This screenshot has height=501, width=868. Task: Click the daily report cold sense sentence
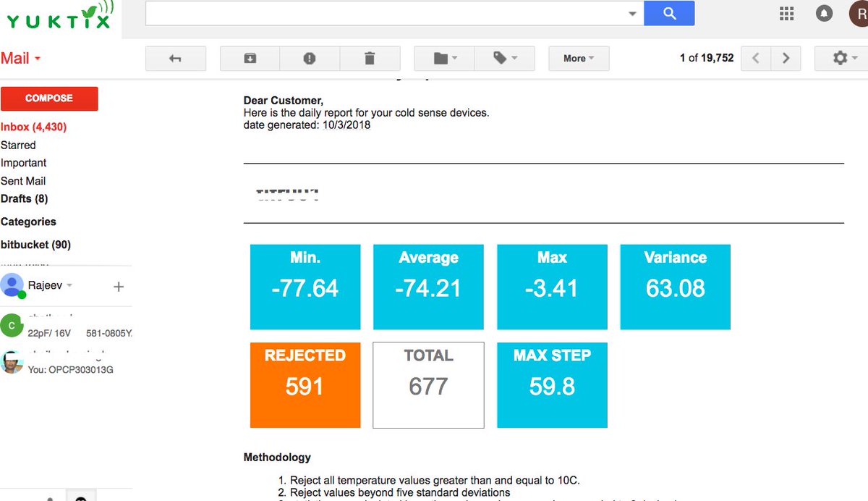click(x=366, y=112)
